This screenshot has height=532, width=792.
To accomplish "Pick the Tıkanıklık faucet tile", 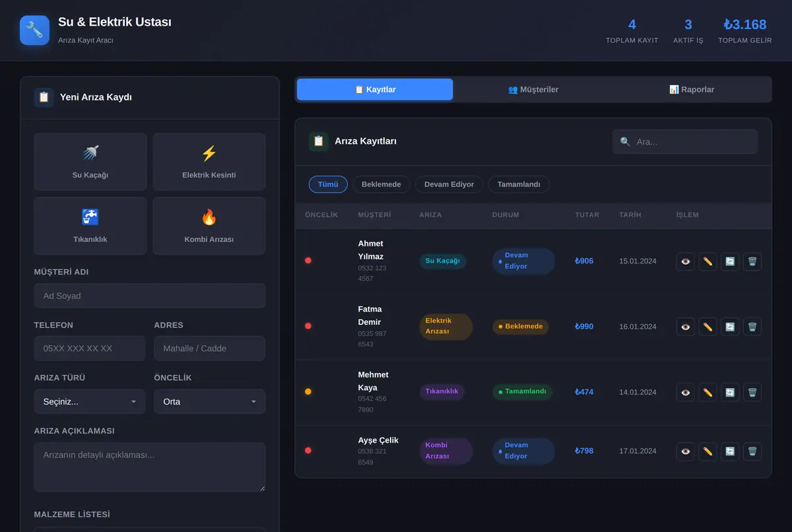I will coord(90,226).
